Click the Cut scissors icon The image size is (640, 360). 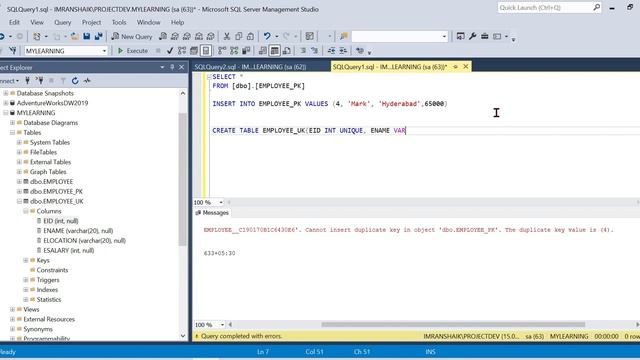pos(227,37)
